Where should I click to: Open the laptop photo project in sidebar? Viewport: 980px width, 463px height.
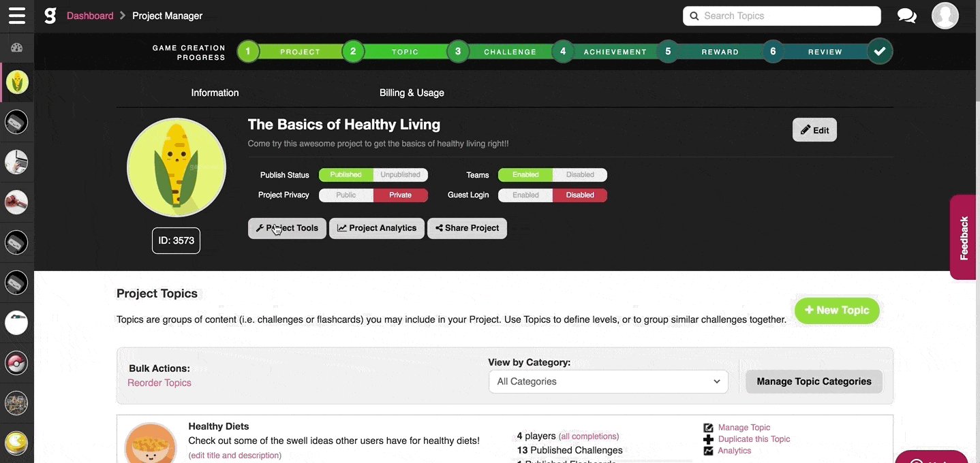point(17,162)
